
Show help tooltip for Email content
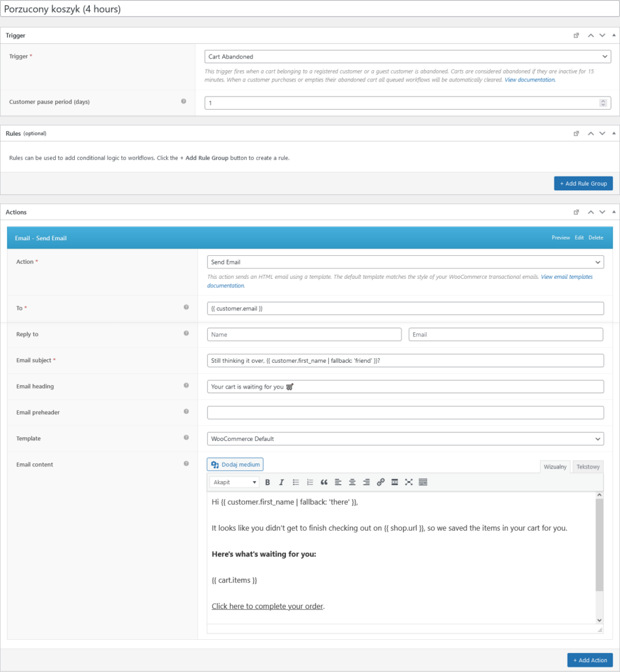pos(186,464)
